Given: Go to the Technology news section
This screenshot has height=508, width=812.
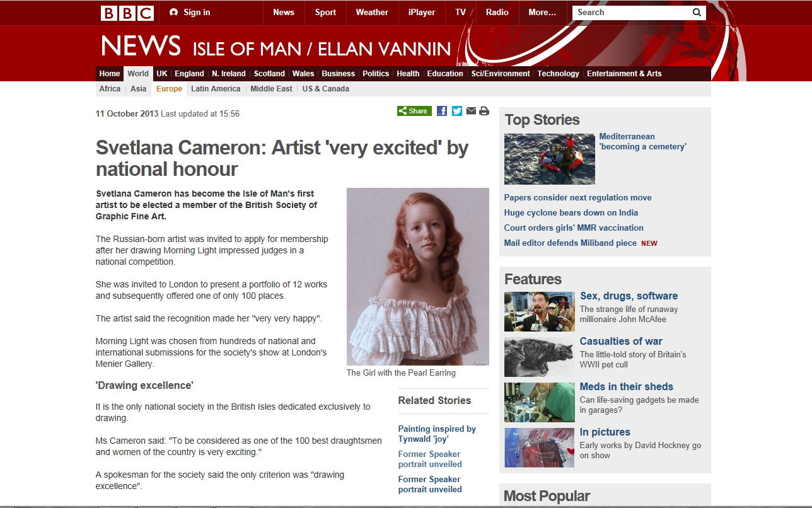Looking at the screenshot, I should pyautogui.click(x=558, y=74).
